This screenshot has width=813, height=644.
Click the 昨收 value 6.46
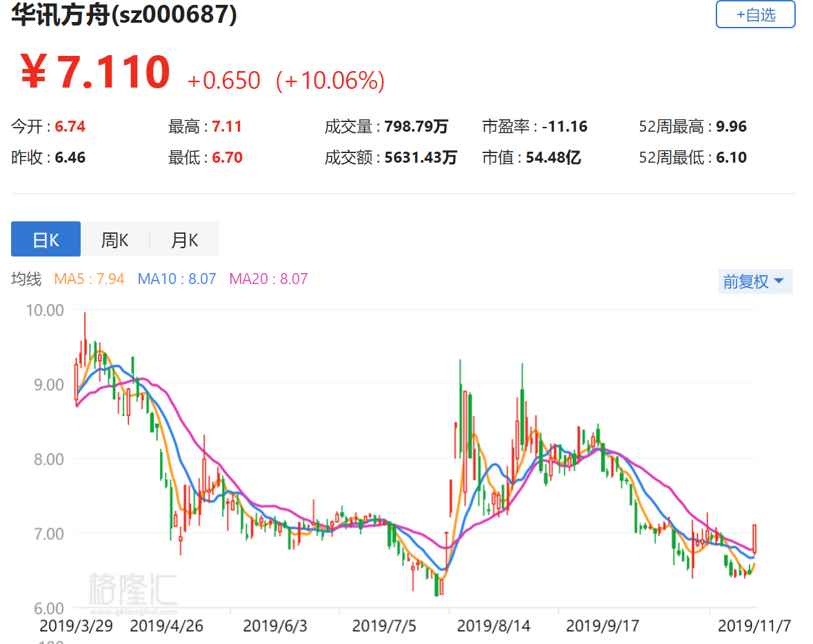(70, 158)
